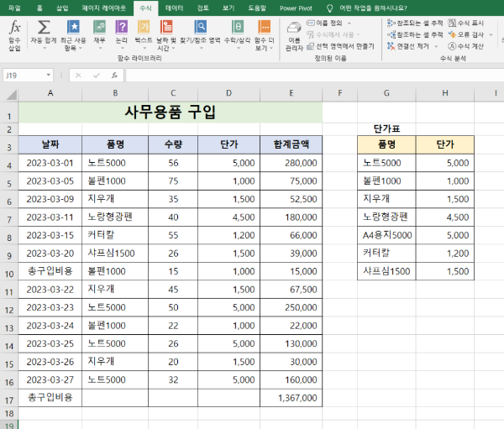Expand the Name Box dropdown arrow
The width and height of the screenshot is (504, 429).
pos(48,76)
